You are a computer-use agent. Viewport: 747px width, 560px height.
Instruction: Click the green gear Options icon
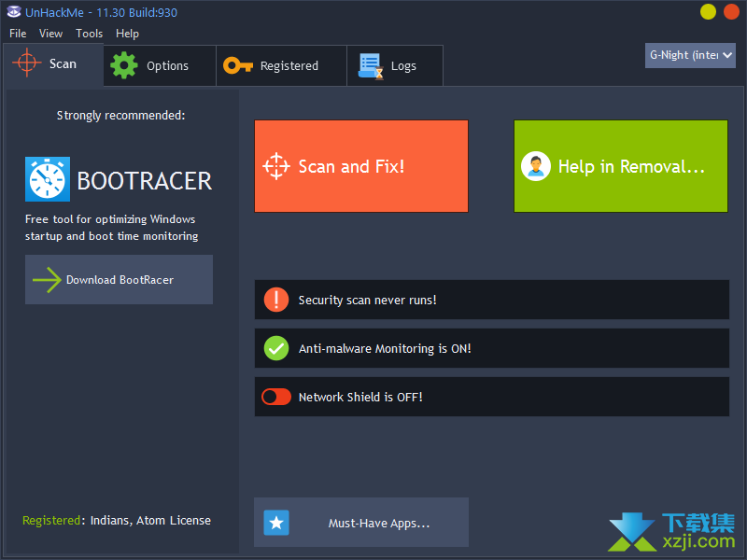point(124,65)
